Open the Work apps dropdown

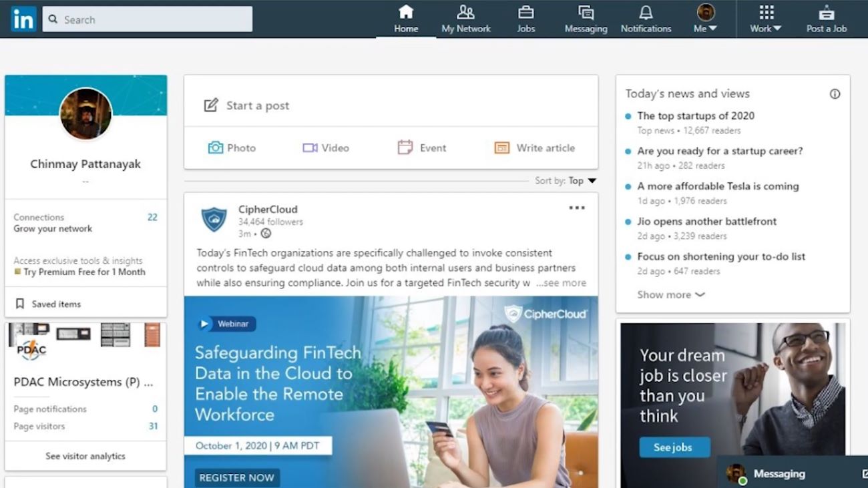point(766,19)
